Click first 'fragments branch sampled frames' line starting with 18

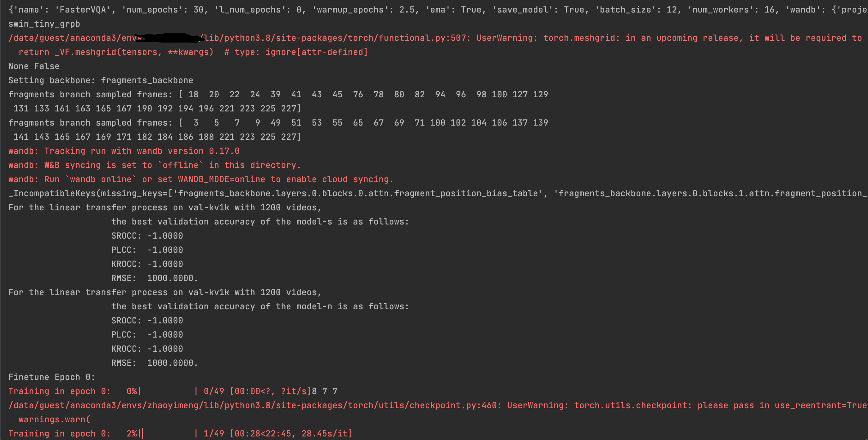click(x=278, y=95)
